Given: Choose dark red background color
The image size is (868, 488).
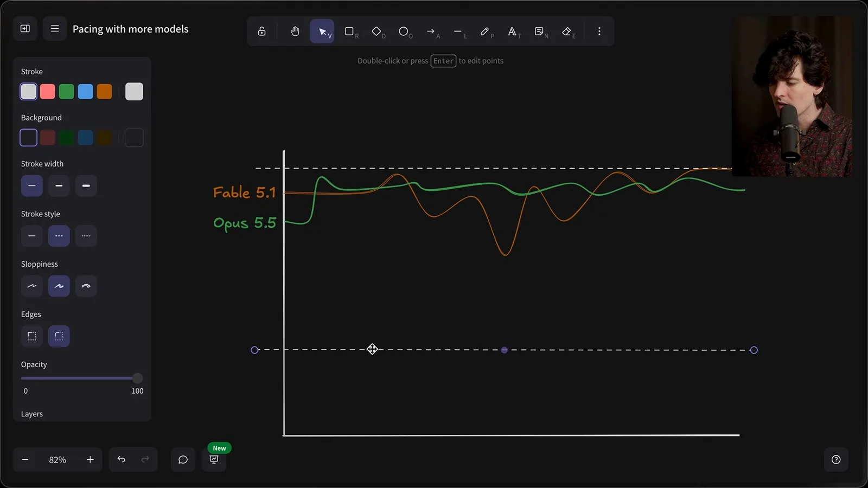Looking at the screenshot, I should [x=47, y=138].
